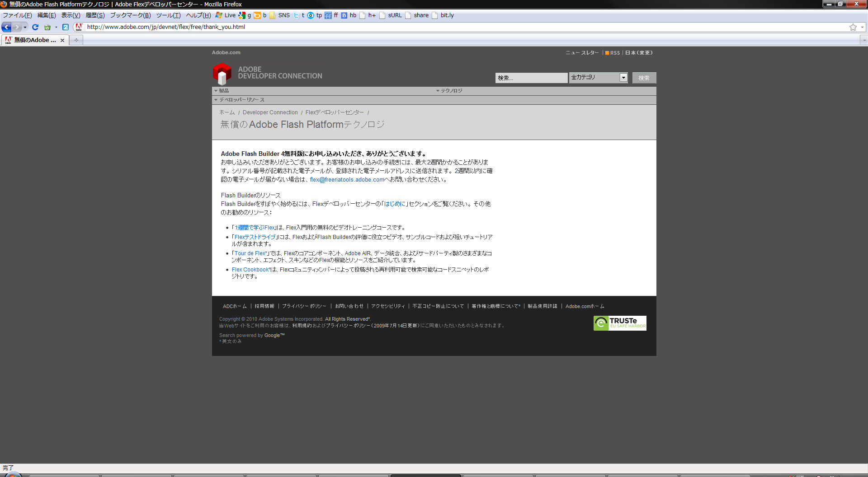The height and width of the screenshot is (477, 868).
Task: Open the share bookmark
Action: pyautogui.click(x=417, y=15)
